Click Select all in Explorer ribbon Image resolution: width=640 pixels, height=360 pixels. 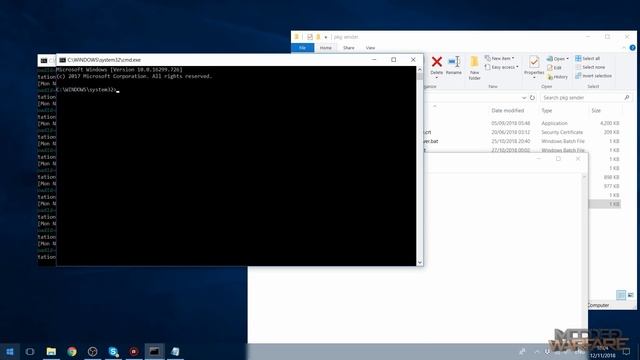[587, 58]
